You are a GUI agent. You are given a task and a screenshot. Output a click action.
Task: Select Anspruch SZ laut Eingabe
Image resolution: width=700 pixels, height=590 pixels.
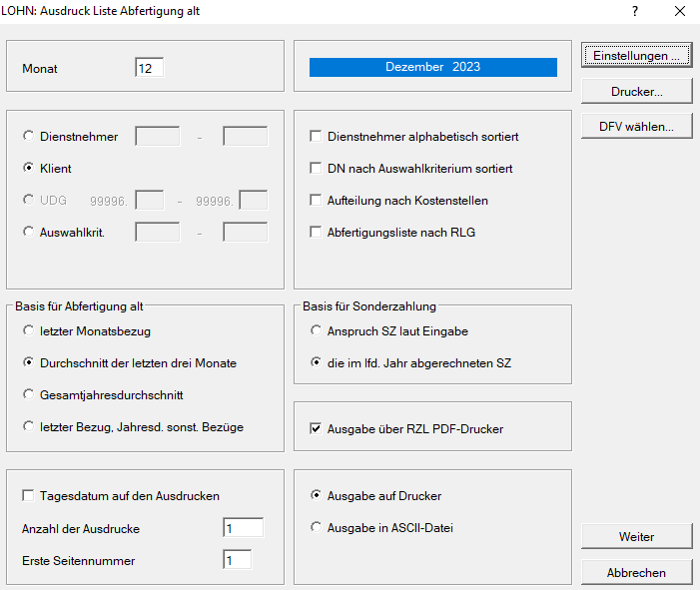tap(317, 330)
